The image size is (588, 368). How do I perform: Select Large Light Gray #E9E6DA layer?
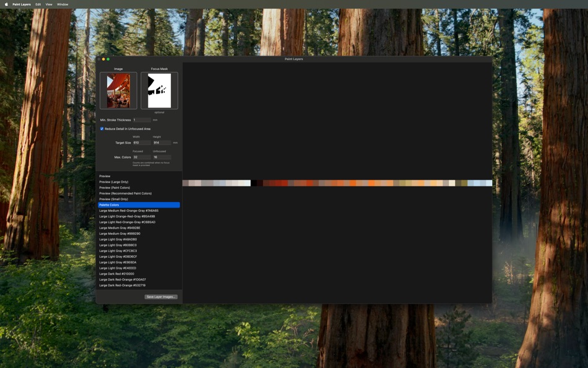click(x=139, y=263)
